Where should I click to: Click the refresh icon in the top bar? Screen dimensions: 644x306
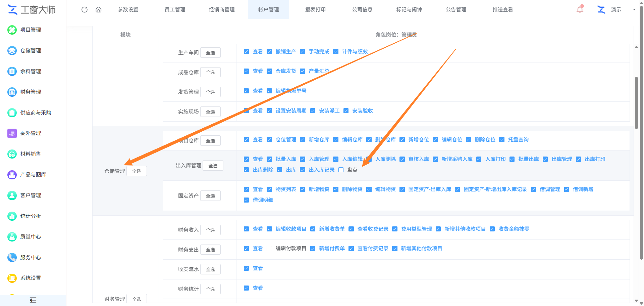point(85,10)
